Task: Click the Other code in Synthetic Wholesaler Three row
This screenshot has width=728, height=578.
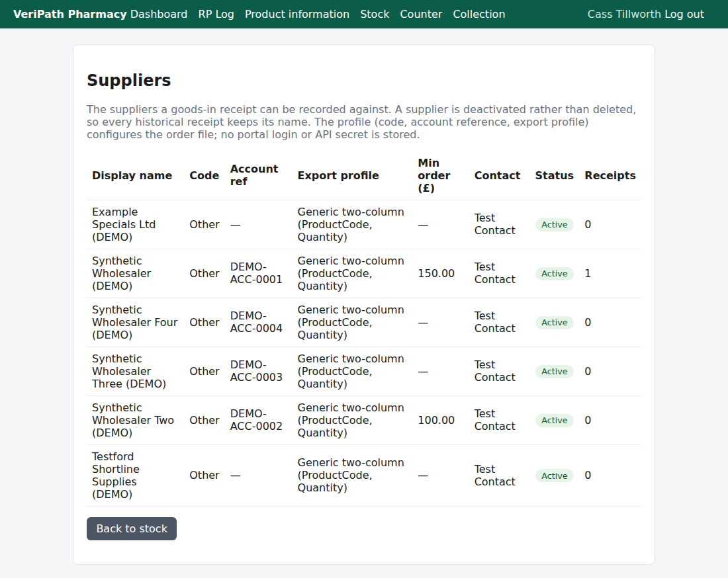Action: coord(205,371)
